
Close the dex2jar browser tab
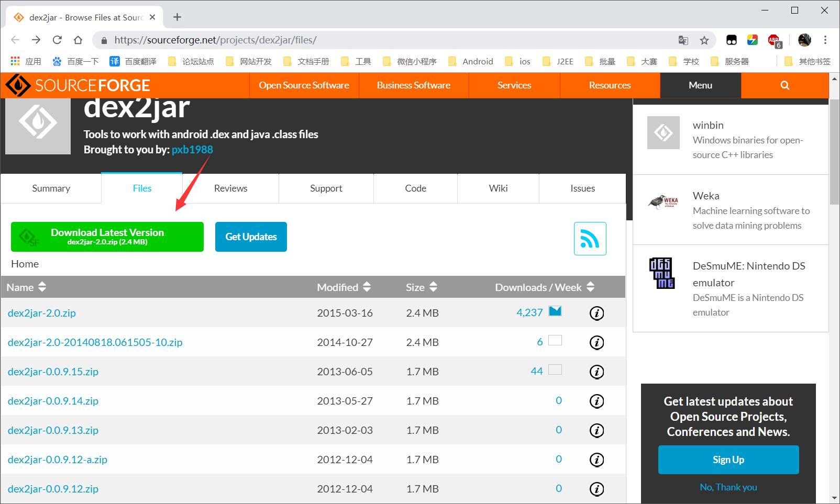(x=152, y=17)
